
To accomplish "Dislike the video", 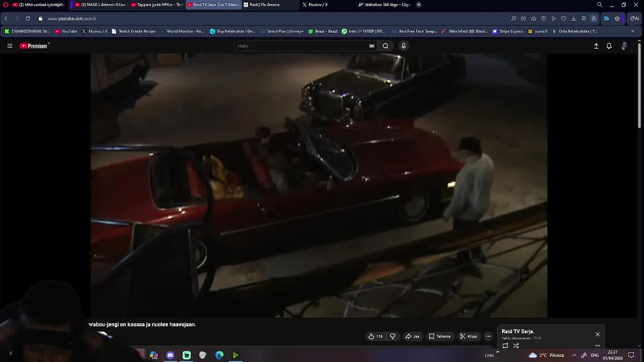I will (393, 336).
